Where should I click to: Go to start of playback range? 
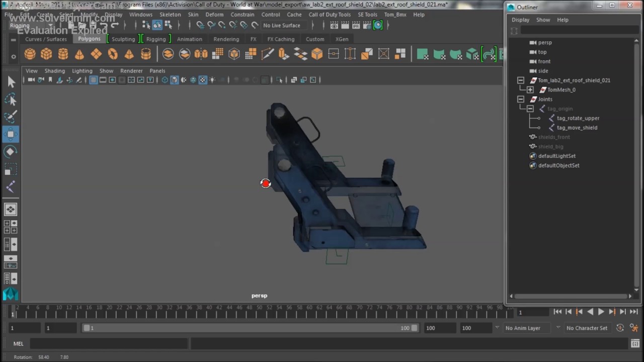click(557, 312)
